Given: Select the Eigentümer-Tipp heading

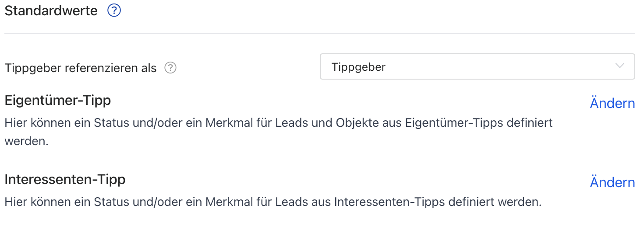Looking at the screenshot, I should click(58, 100).
